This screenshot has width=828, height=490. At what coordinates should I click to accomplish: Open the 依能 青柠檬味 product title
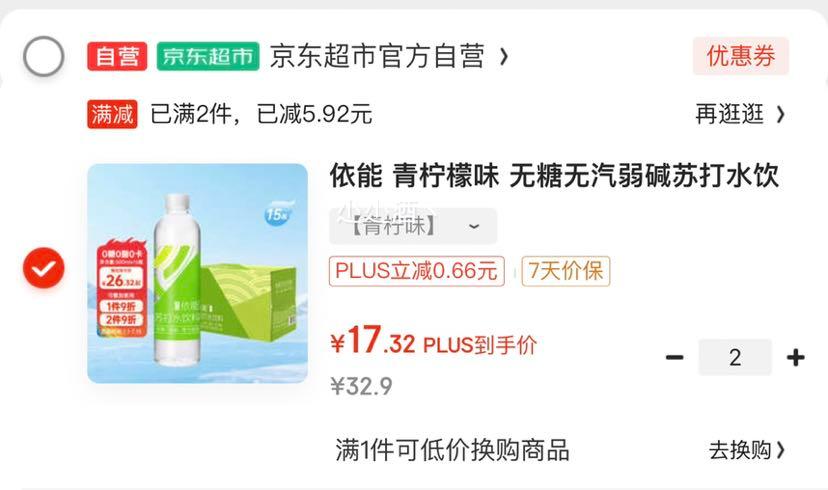point(554,175)
